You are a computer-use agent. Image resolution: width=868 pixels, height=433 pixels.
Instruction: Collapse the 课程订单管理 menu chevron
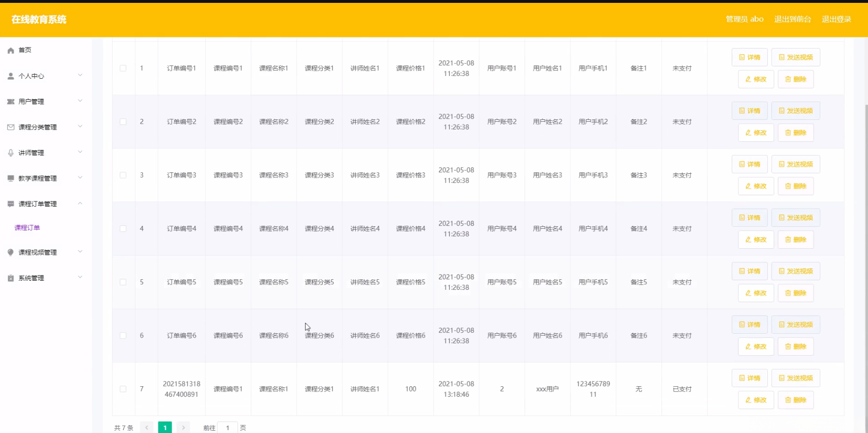click(80, 203)
